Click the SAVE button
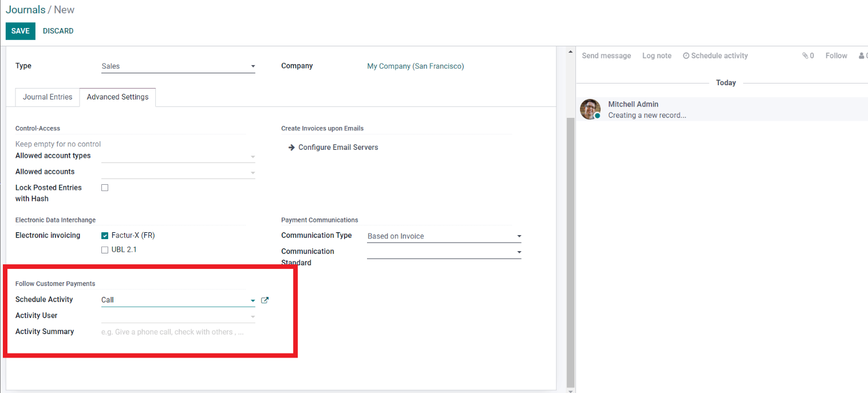Viewport: 868px width, 393px height. tap(20, 31)
